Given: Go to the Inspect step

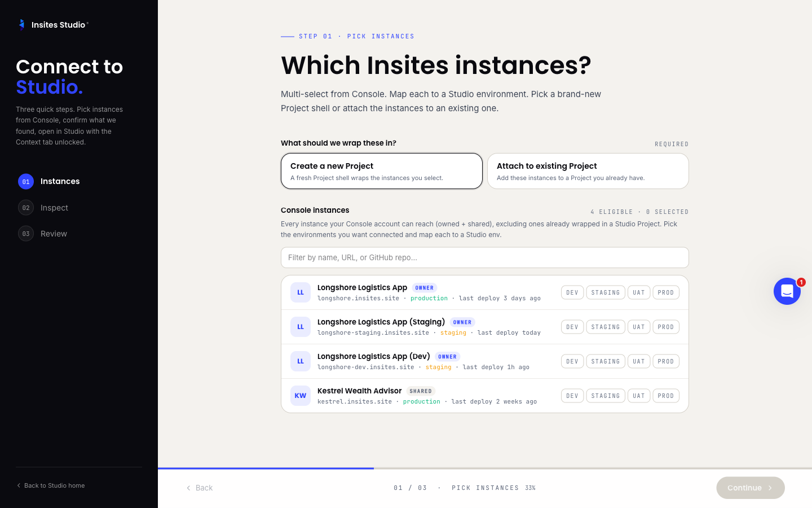Looking at the screenshot, I should (x=54, y=208).
